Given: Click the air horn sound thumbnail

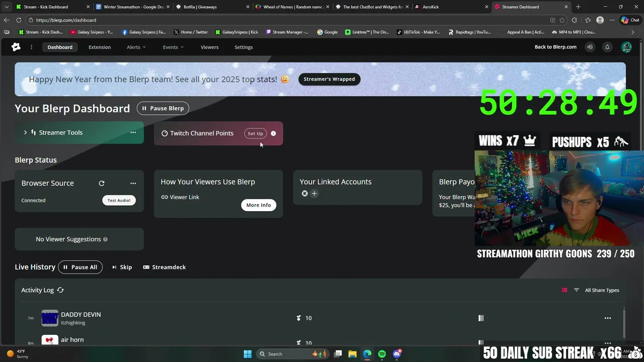Looking at the screenshot, I should (x=50, y=340).
